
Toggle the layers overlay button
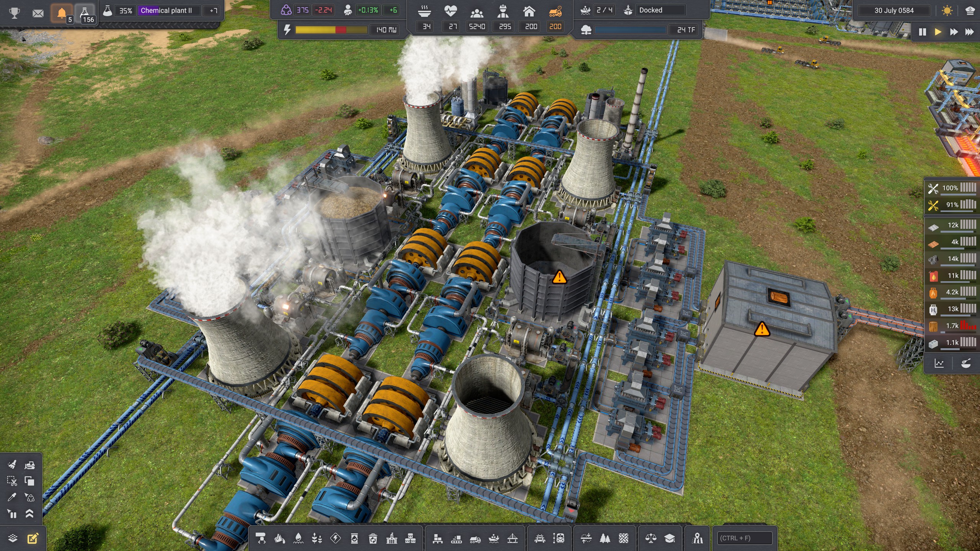click(13, 538)
